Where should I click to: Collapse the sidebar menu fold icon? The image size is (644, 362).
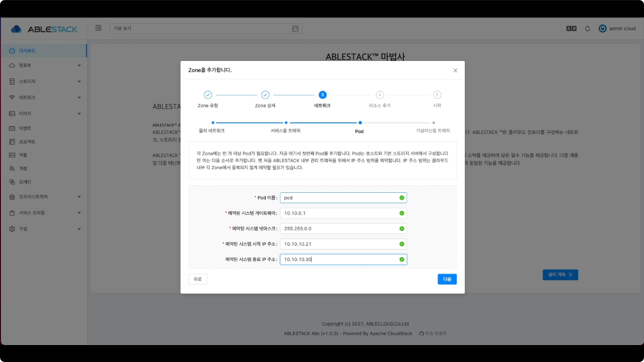[98, 28]
